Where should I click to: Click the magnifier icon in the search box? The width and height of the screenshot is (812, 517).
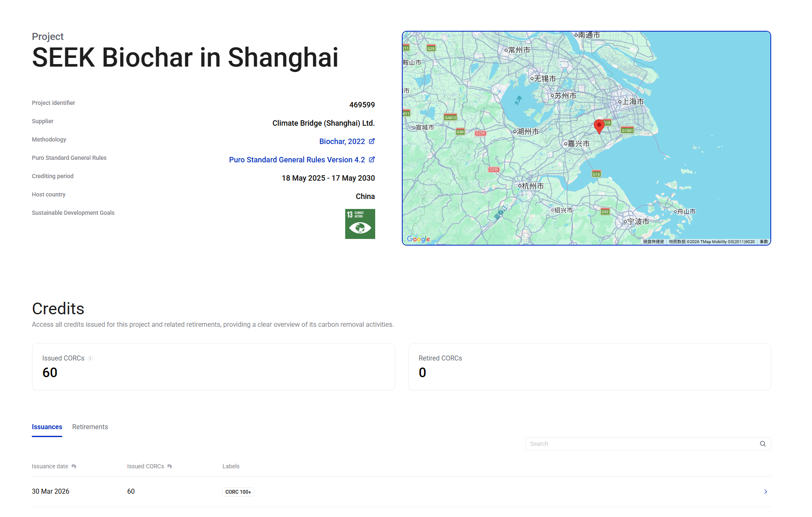coord(762,444)
